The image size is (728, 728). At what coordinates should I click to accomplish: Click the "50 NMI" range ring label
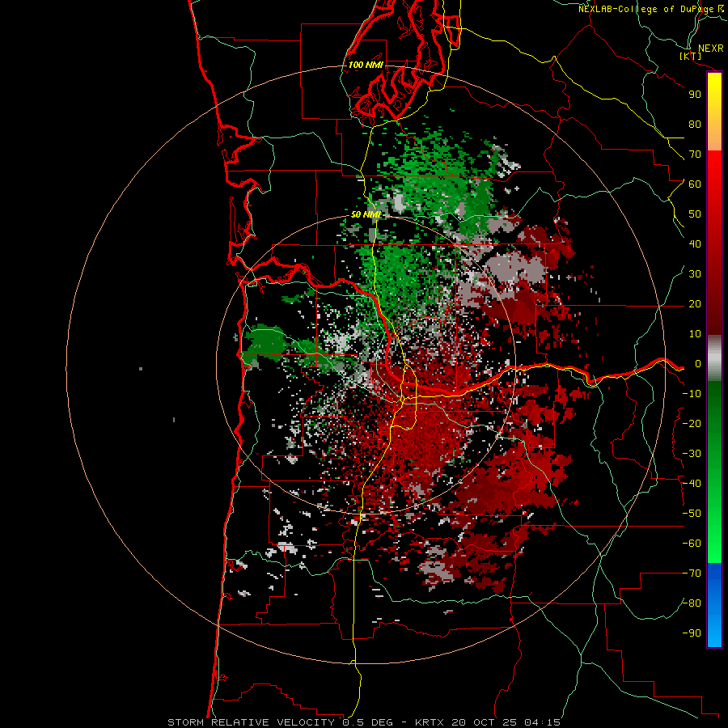click(366, 214)
